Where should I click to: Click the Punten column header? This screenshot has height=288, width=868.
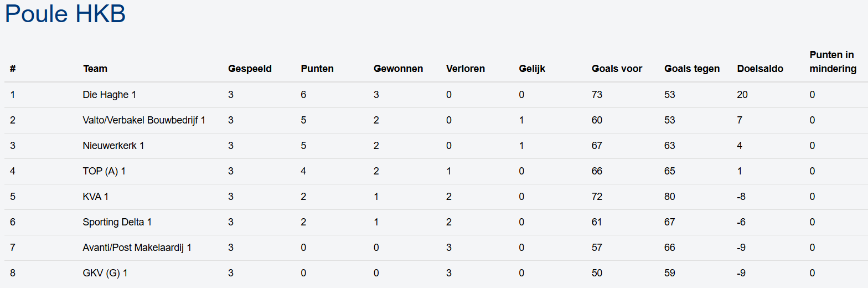point(317,69)
